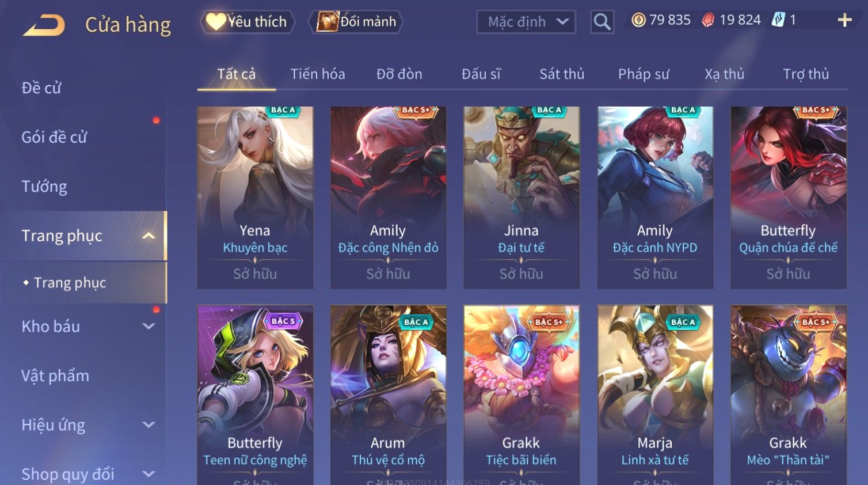Switch to the Sát thủ tab
Image resolution: width=868 pixels, height=485 pixels.
(x=562, y=74)
